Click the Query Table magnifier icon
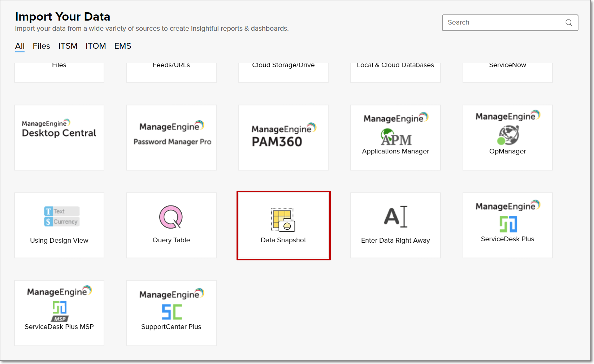594x364 pixels. coord(171,217)
